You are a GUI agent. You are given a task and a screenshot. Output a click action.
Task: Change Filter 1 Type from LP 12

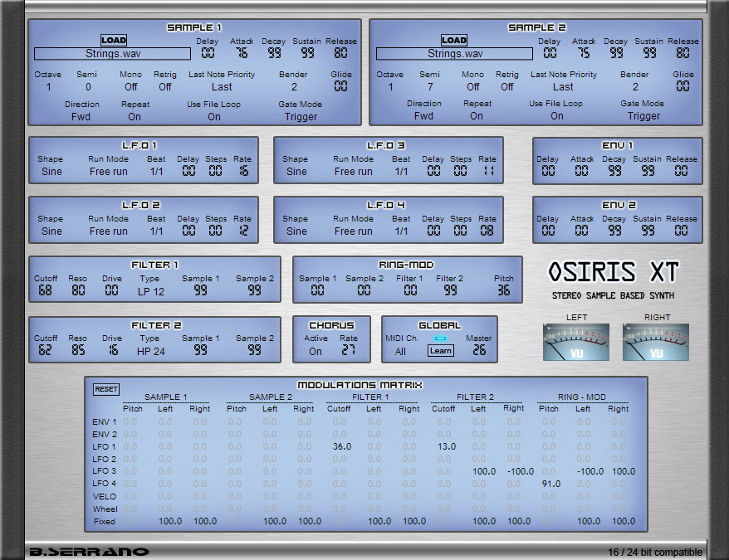pyautogui.click(x=153, y=291)
